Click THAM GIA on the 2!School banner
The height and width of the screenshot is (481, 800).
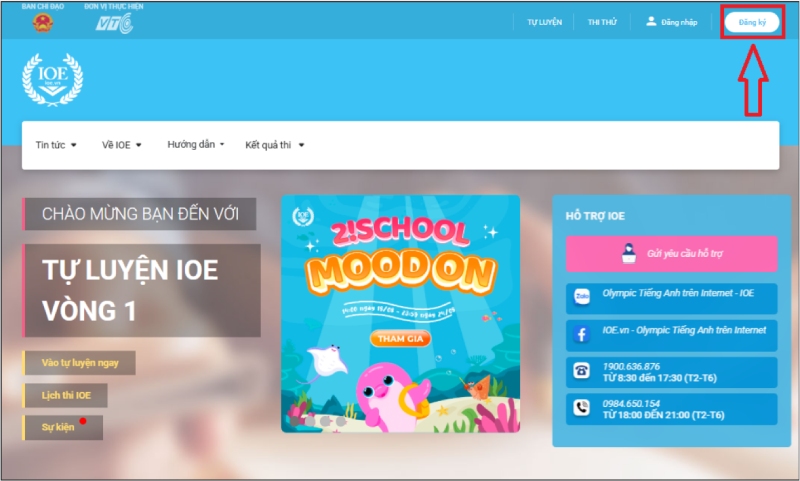(401, 338)
